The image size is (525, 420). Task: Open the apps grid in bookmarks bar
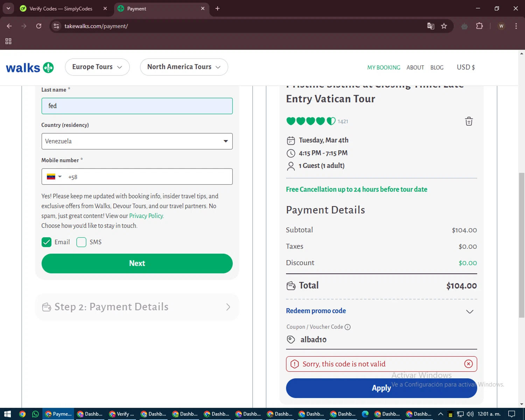point(8,41)
